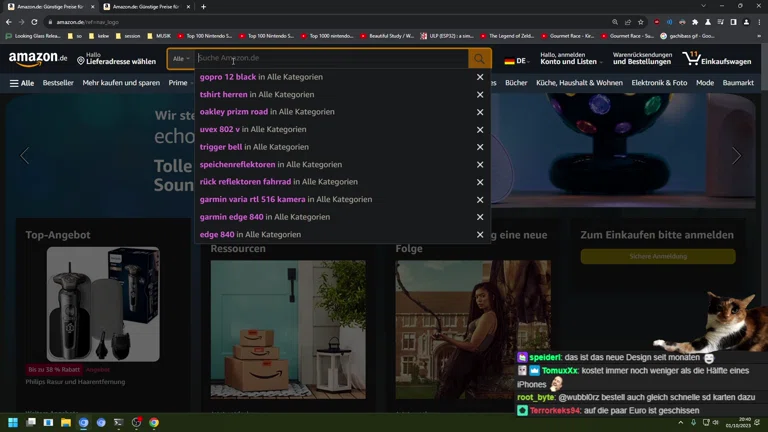Remove 'rück reflektoren fahrrad' suggestion
Screen dimensions: 768x432
point(480,182)
